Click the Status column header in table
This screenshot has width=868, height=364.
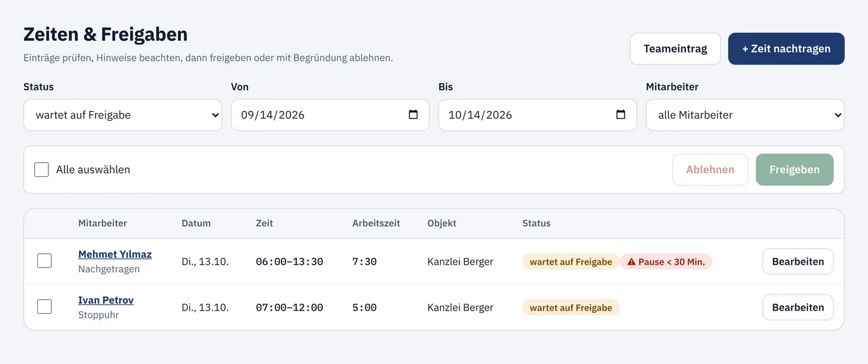[x=536, y=223]
